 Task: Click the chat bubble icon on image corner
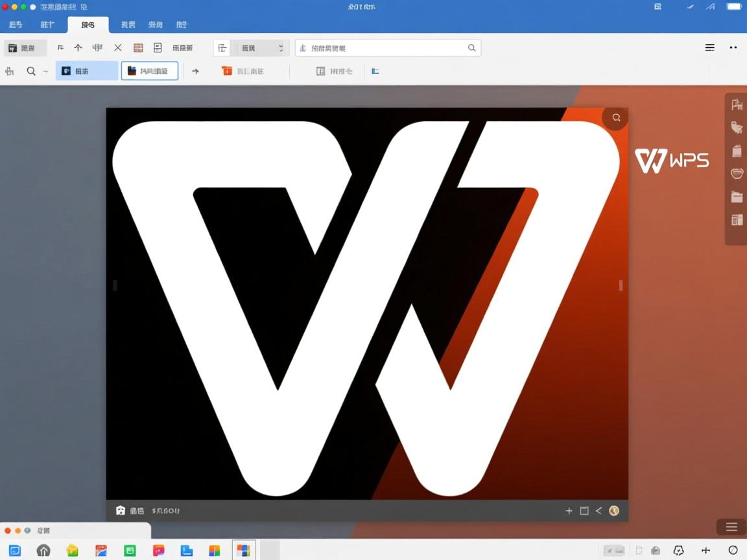click(616, 118)
